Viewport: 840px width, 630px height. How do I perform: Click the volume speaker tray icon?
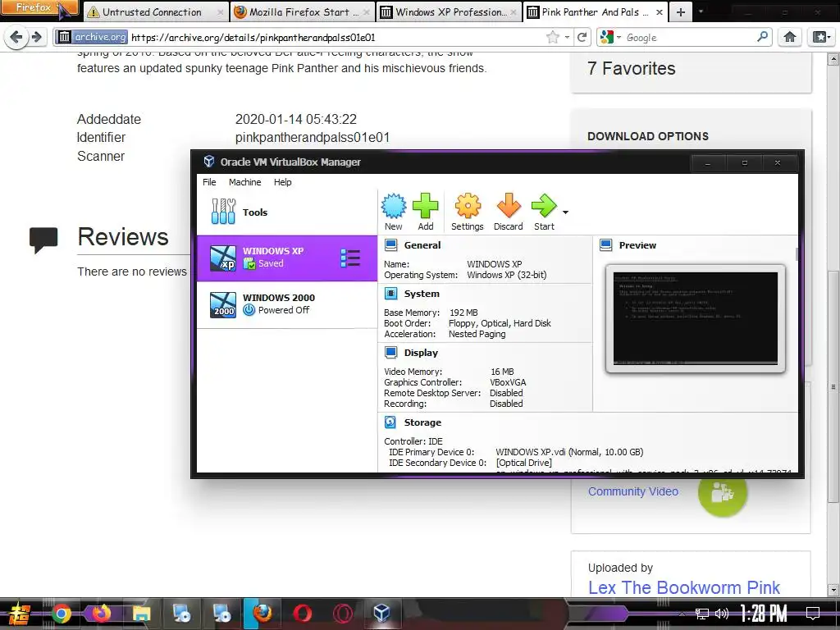pos(722,614)
